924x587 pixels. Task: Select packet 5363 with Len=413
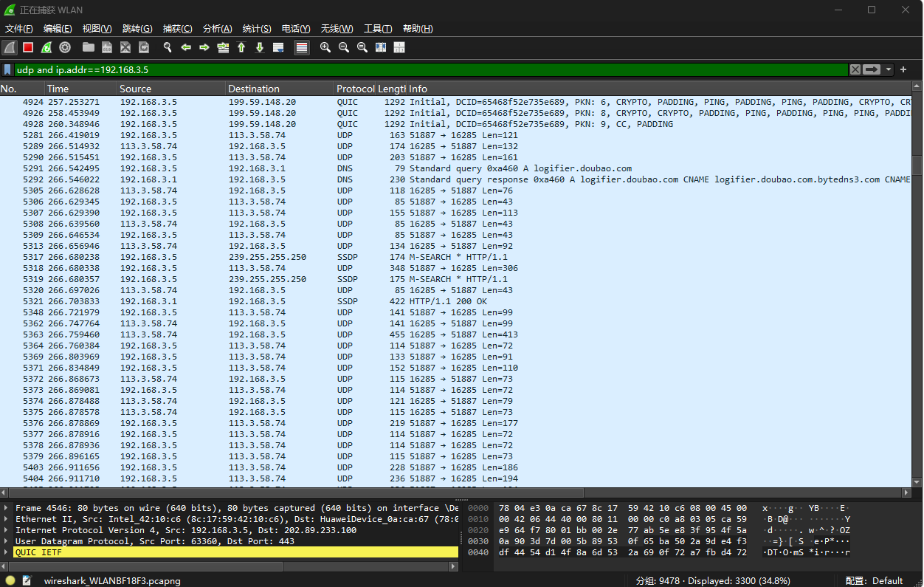[x=455, y=334]
